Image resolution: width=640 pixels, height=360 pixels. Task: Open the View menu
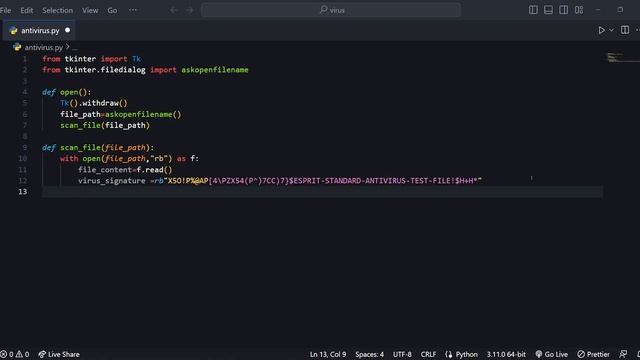point(90,10)
